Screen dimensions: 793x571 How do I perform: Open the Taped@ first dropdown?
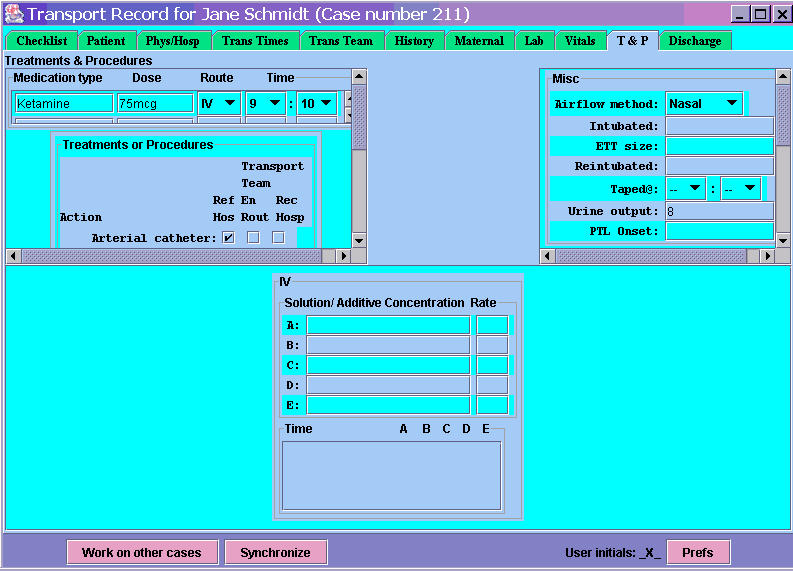(686, 189)
